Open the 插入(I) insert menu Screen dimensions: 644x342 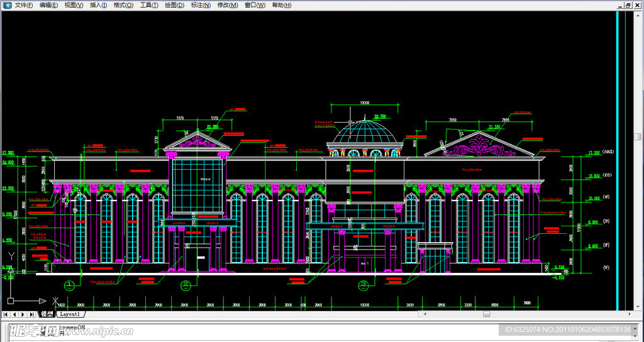click(x=98, y=5)
